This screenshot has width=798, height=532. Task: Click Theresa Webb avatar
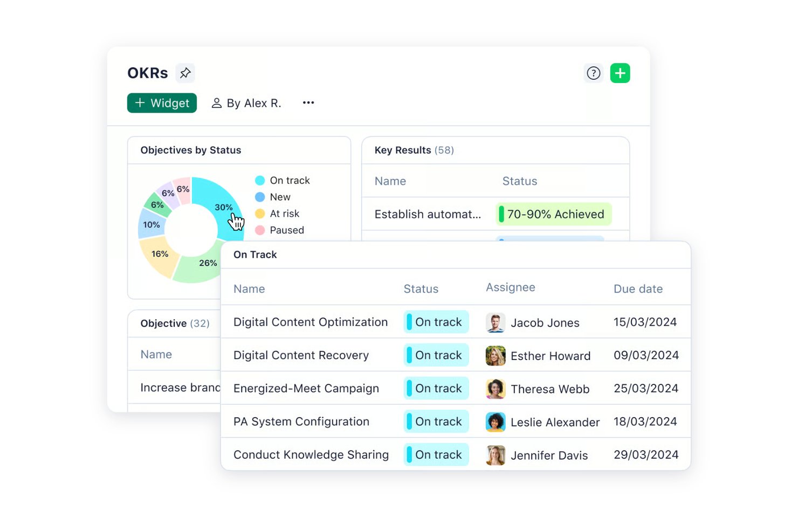tap(496, 389)
